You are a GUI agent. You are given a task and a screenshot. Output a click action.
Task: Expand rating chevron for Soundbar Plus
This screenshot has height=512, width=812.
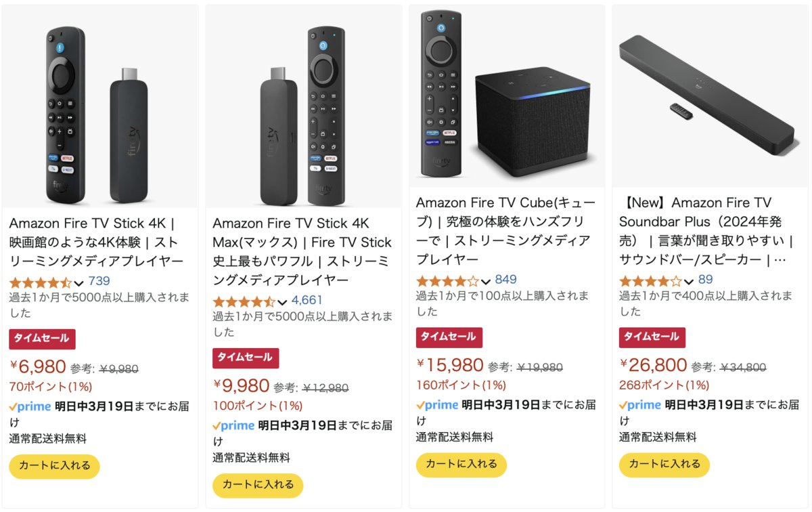point(689,281)
